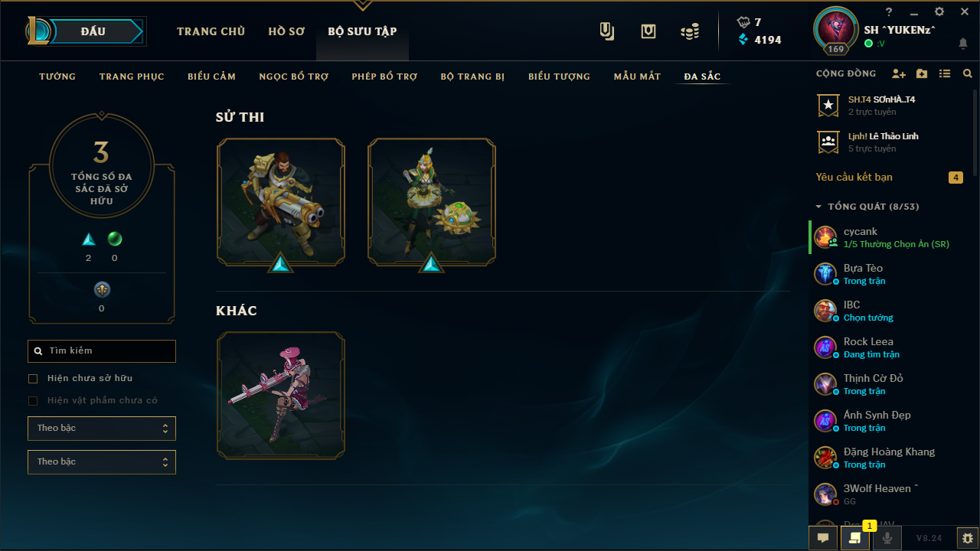Image resolution: width=980 pixels, height=551 pixels.
Task: Open the missions icon with badge 1
Action: [854, 538]
